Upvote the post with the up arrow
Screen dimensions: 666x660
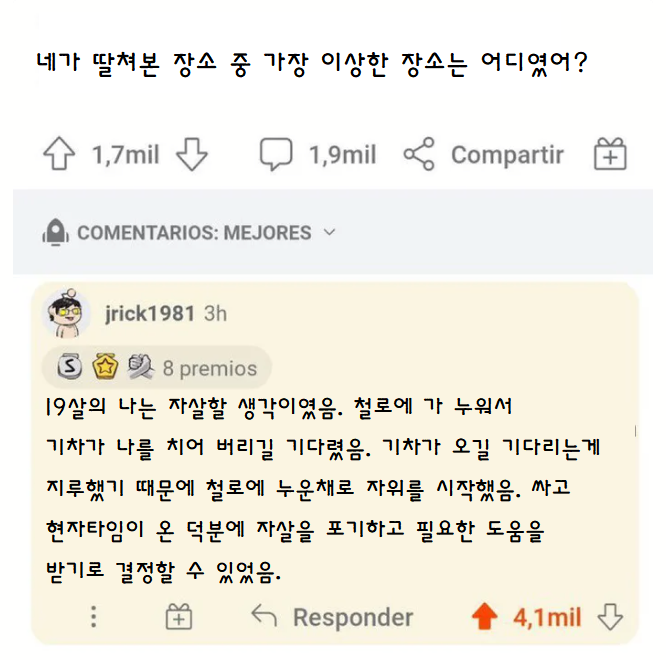[61, 155]
